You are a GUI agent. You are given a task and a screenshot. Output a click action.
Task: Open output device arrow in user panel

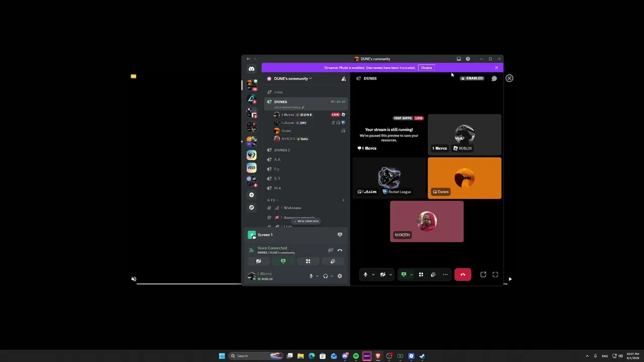[332, 276]
